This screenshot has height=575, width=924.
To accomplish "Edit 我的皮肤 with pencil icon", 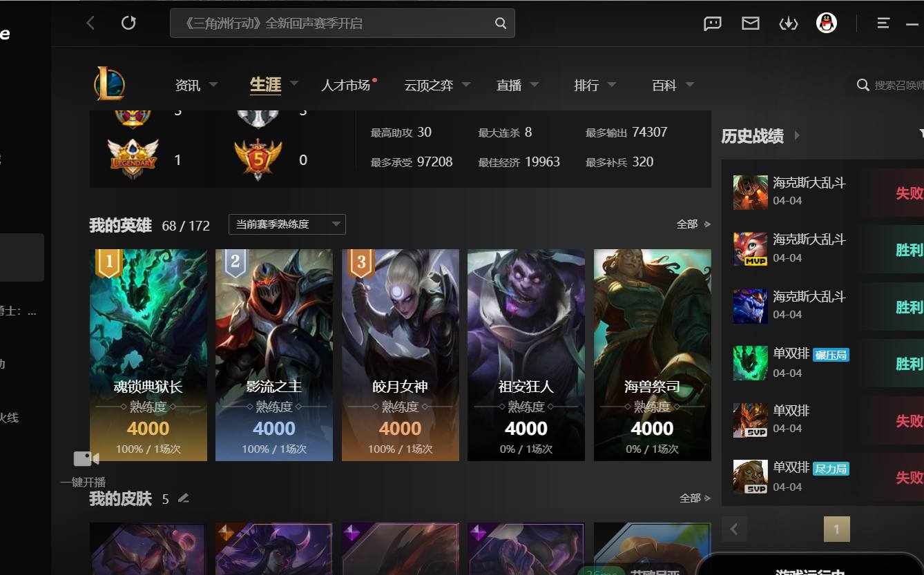I will point(183,498).
